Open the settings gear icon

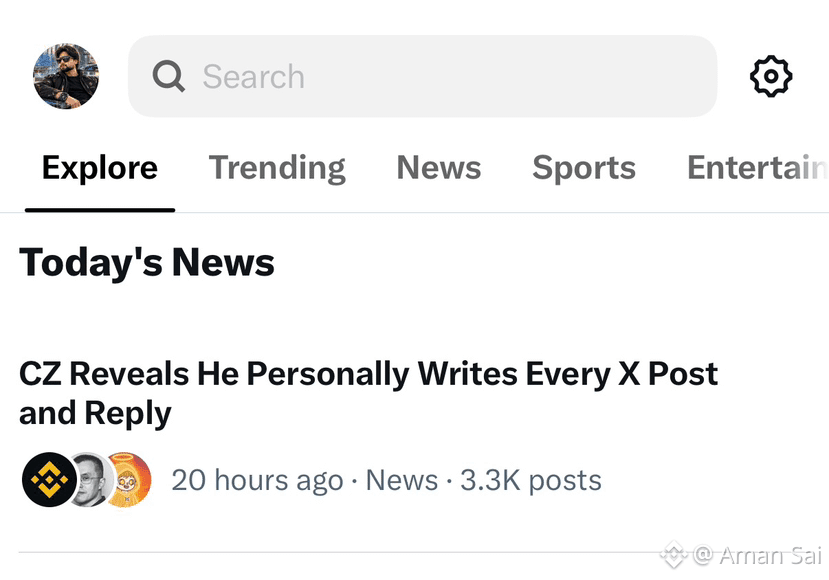(771, 76)
